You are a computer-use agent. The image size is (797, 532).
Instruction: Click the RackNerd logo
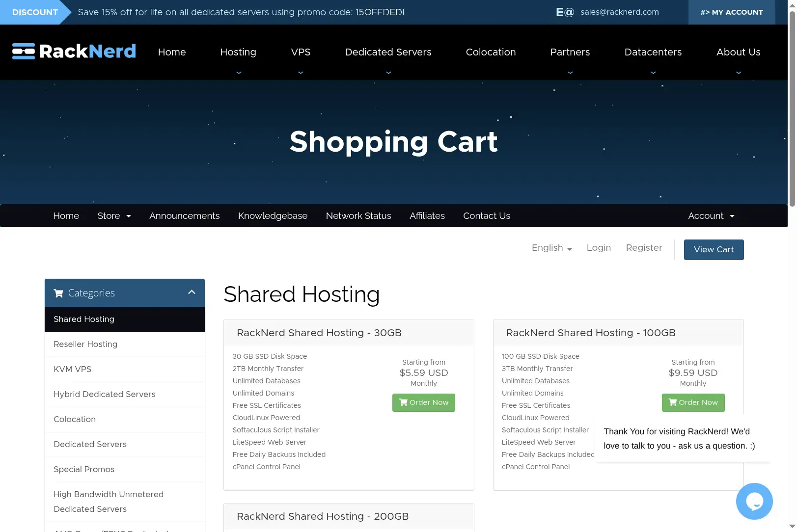[x=74, y=51]
